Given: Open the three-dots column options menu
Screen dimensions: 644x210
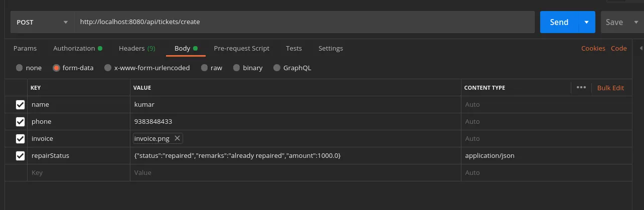Looking at the screenshot, I should pyautogui.click(x=581, y=87).
